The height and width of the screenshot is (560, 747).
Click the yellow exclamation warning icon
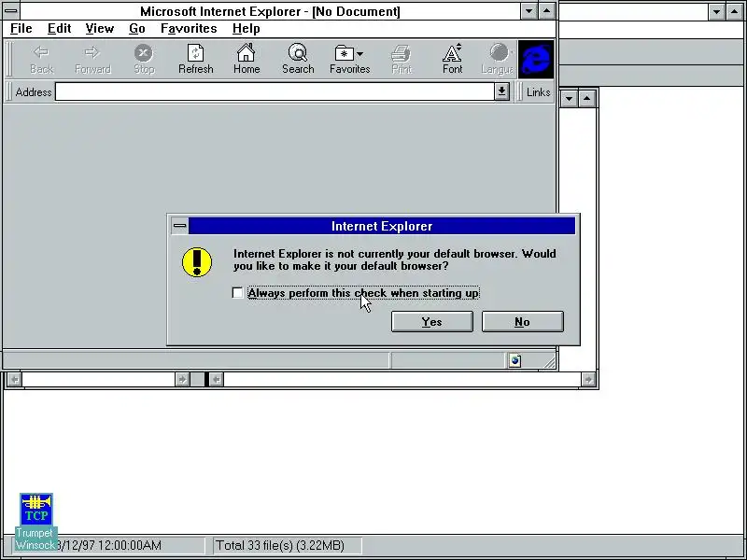pyautogui.click(x=197, y=261)
